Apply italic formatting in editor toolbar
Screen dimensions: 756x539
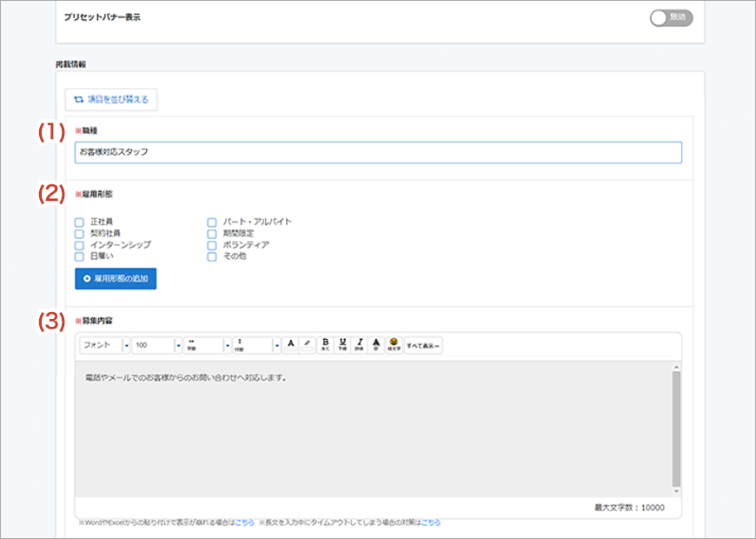(359, 345)
